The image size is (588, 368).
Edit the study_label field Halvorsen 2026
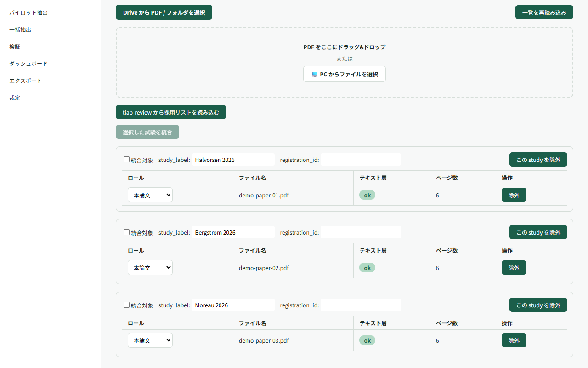[233, 160]
